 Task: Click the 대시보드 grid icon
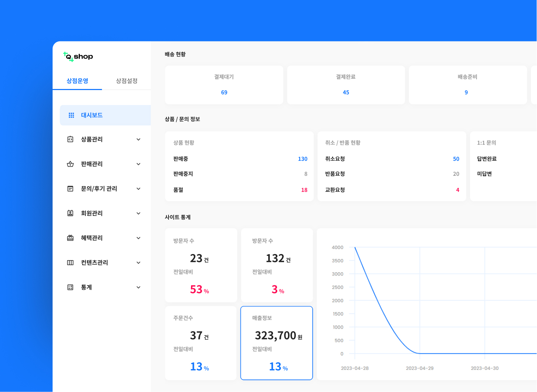tap(71, 115)
